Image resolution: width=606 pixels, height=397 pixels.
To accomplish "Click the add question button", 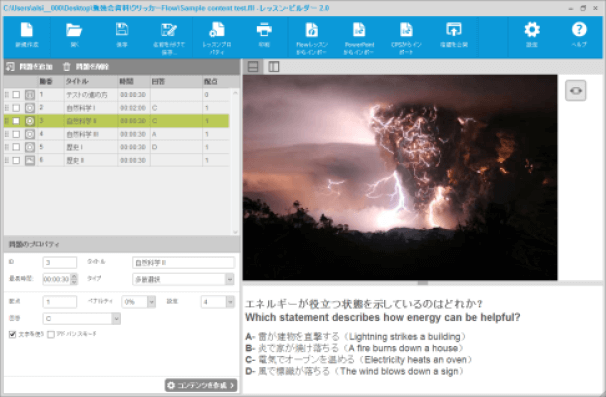I will (x=29, y=67).
